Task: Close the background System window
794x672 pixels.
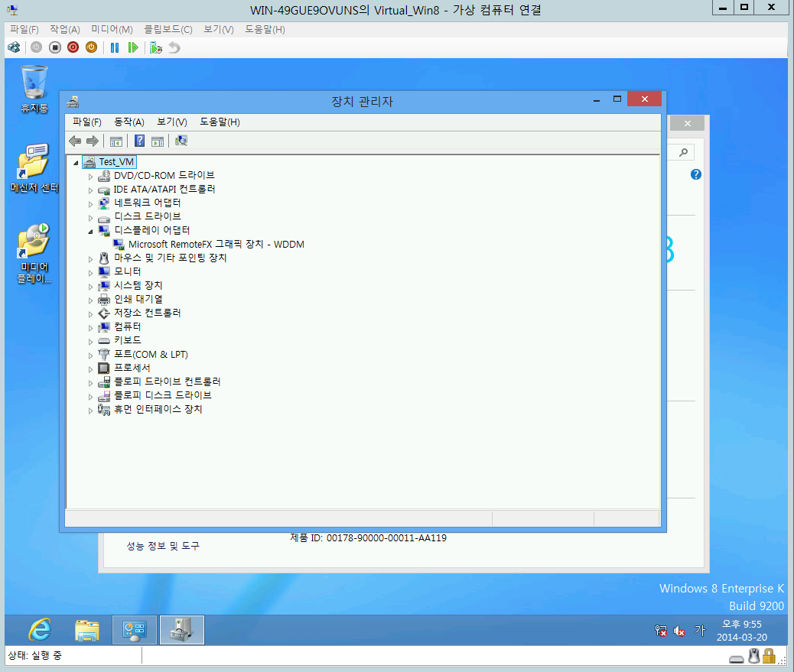Action: [687, 124]
